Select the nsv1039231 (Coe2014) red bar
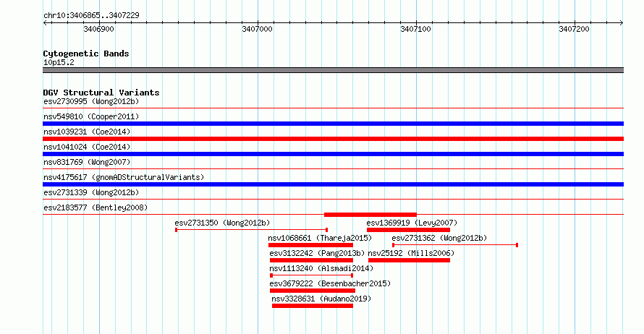 point(333,139)
